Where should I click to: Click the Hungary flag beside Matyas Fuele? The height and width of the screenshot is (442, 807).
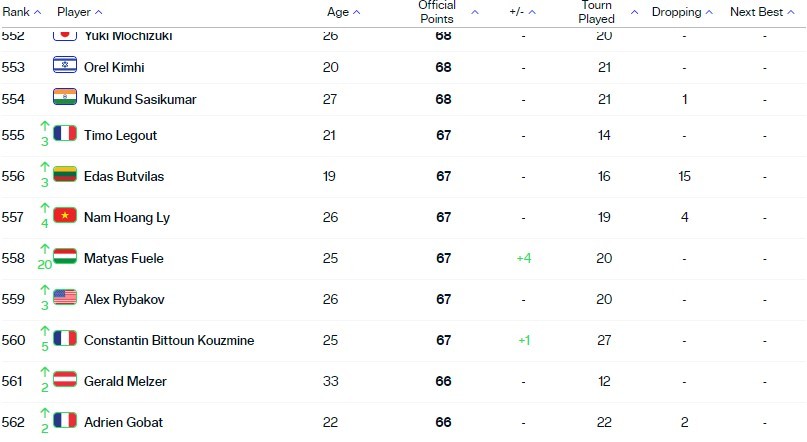tap(65, 256)
